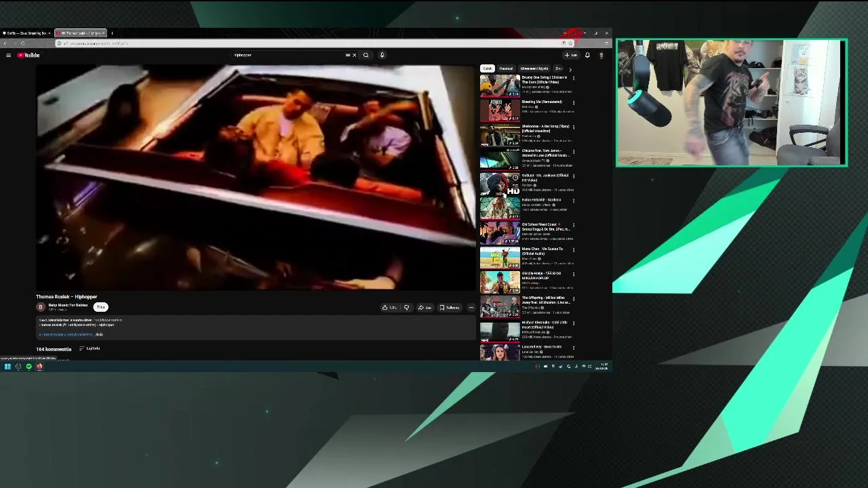Open Michael Kiwanuka Cold Little Heart title
868x488 pixels.
545,324
